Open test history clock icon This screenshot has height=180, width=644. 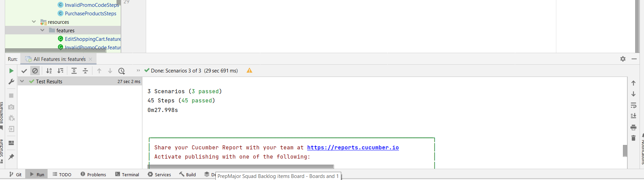coord(122,71)
